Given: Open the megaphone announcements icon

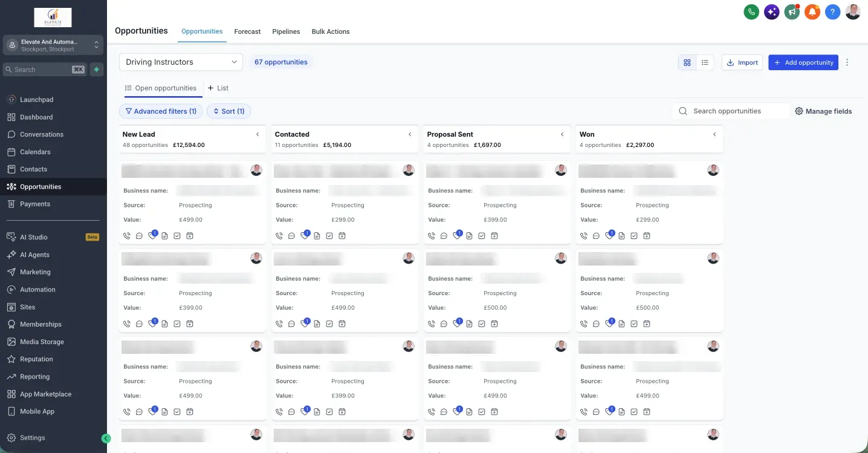Looking at the screenshot, I should [x=792, y=11].
